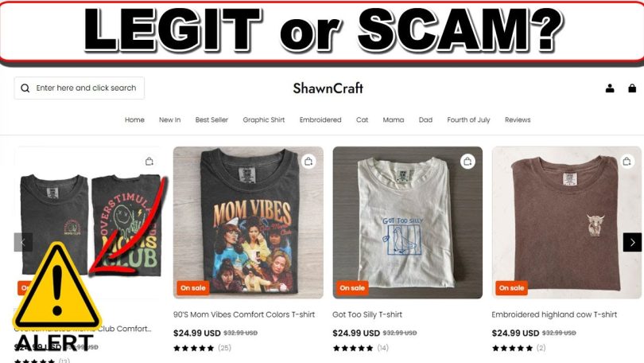
Task: Add Overstimulated Moms Club shirt to cart icon
Action: 149,161
